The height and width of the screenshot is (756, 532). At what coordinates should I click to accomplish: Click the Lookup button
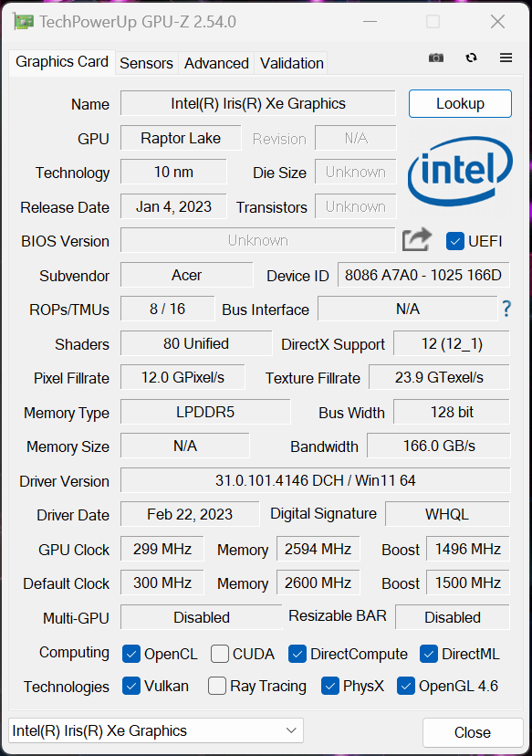click(x=460, y=104)
